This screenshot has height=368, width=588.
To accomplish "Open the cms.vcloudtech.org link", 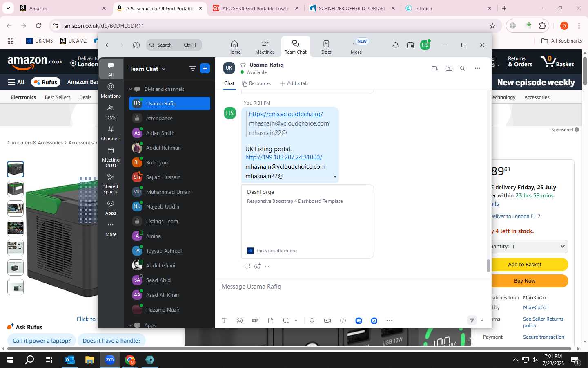I will click(286, 114).
